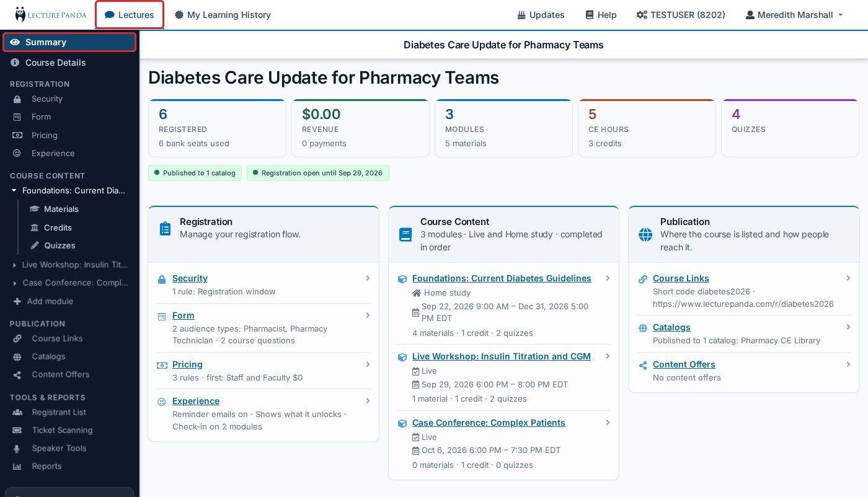Open the Pricing link in Registration card
This screenshot has height=497, width=868.
click(187, 364)
